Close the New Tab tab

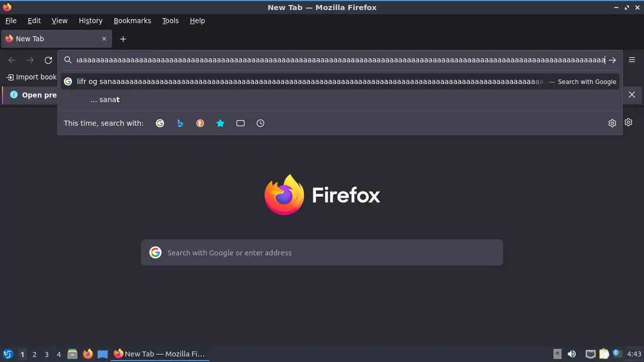[104, 39]
